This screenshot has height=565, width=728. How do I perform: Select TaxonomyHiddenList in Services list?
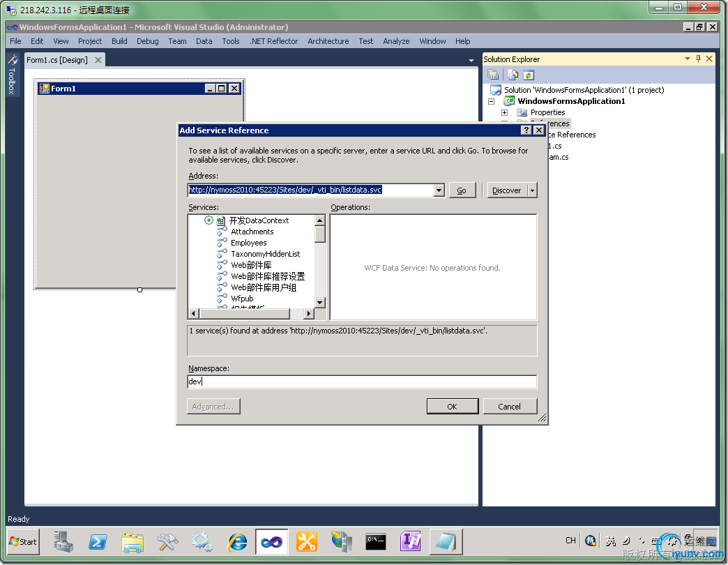click(x=265, y=254)
